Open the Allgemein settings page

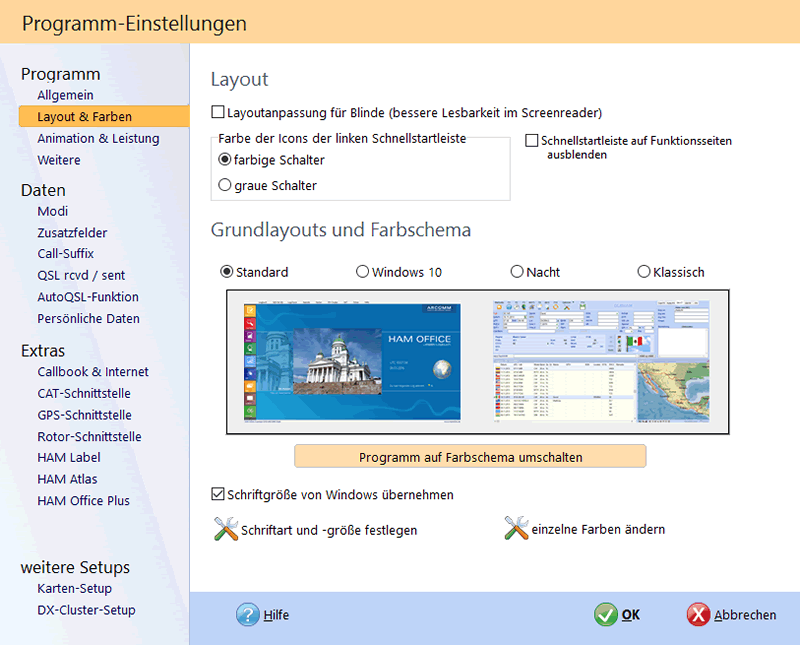click(x=65, y=95)
